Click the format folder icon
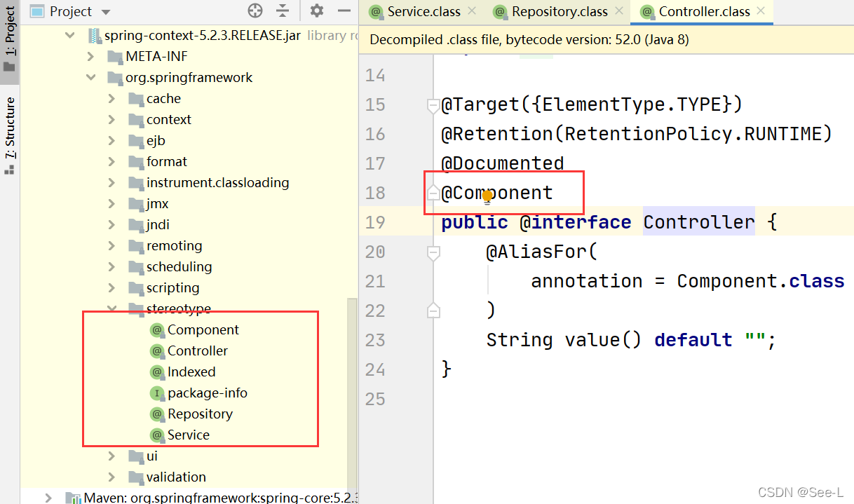 (136, 162)
